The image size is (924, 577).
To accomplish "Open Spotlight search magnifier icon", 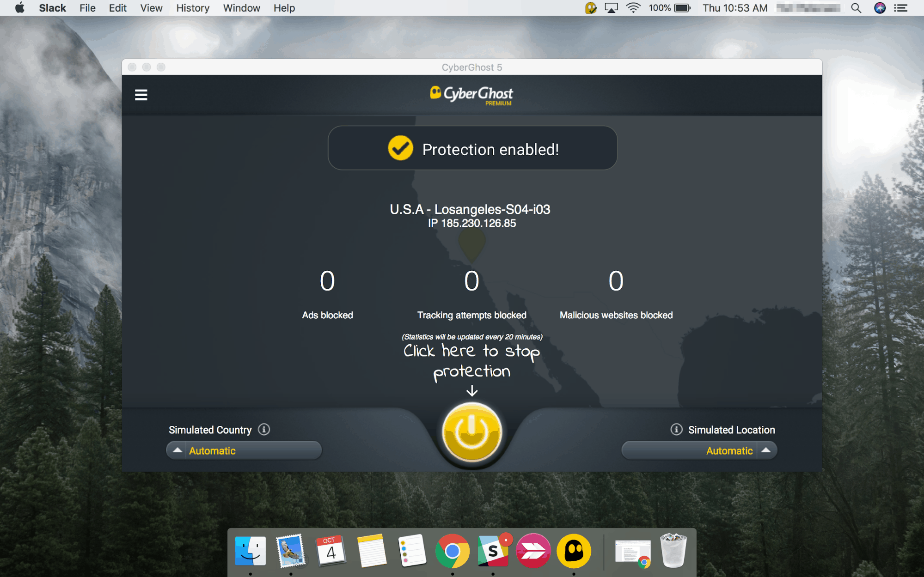I will (x=856, y=8).
